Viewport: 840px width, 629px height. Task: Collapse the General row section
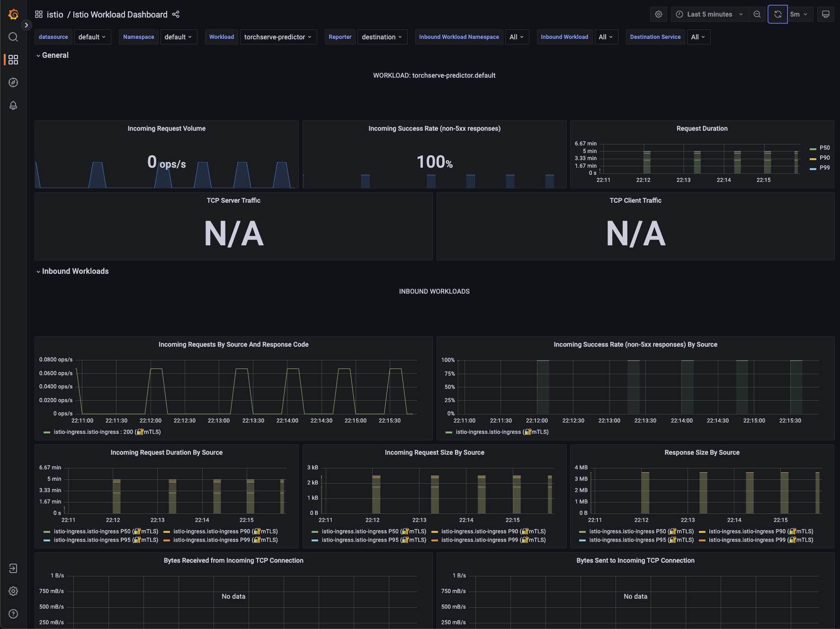[55, 55]
